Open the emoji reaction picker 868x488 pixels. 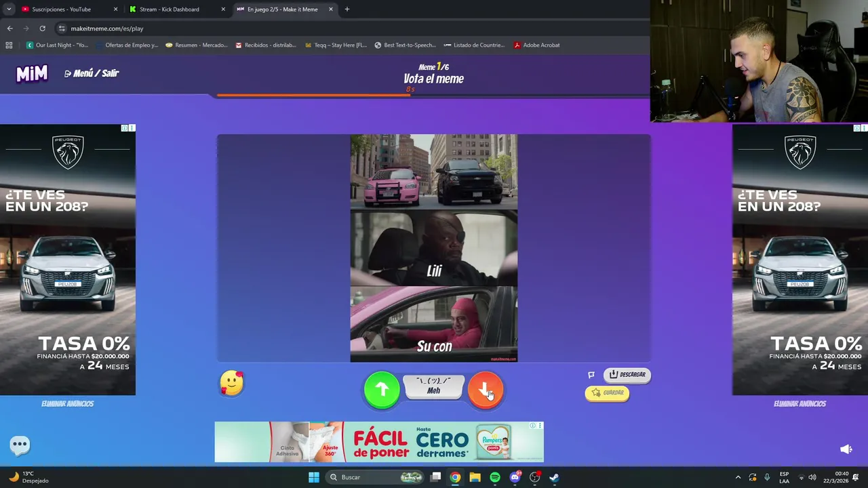pyautogui.click(x=232, y=384)
